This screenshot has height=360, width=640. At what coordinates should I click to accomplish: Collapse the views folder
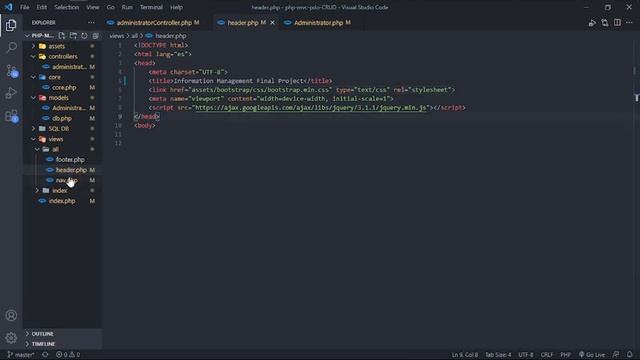click(33, 139)
